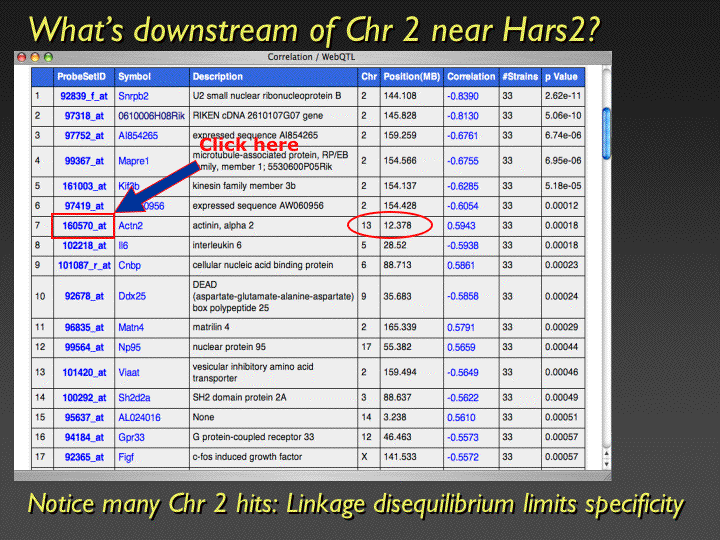
Task: Click the p Value column header
Action: tap(561, 76)
